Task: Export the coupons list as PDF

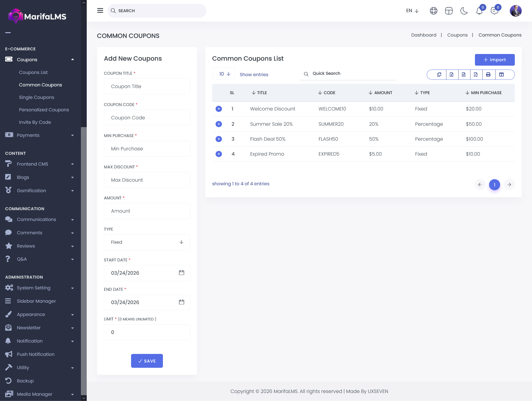Action: (x=476, y=74)
